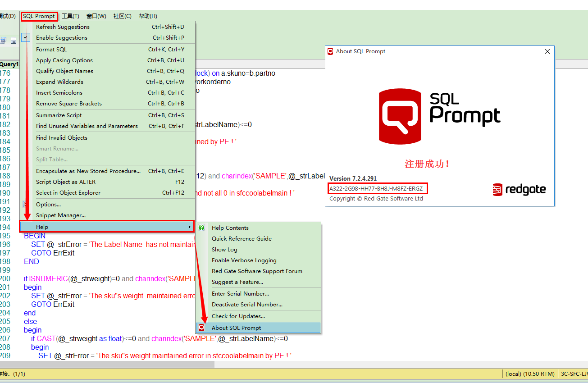
Task: Select the show results pane toolbar icon
Action: click(14, 40)
